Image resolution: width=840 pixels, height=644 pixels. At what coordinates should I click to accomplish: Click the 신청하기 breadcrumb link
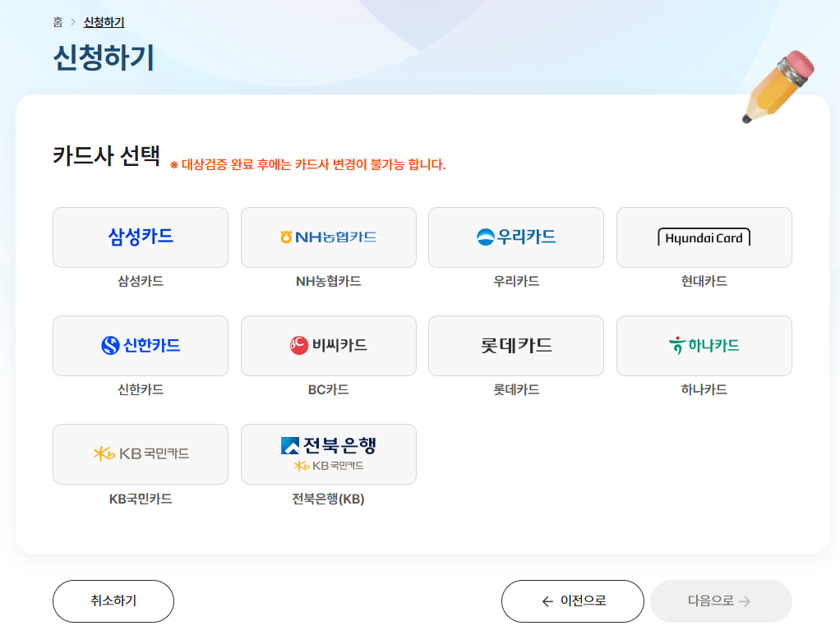(102, 21)
